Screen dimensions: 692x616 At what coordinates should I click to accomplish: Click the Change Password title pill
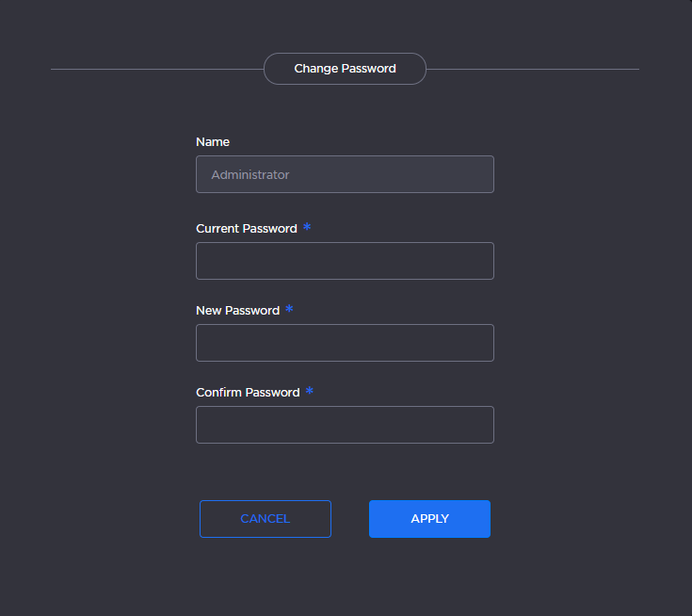pos(345,69)
